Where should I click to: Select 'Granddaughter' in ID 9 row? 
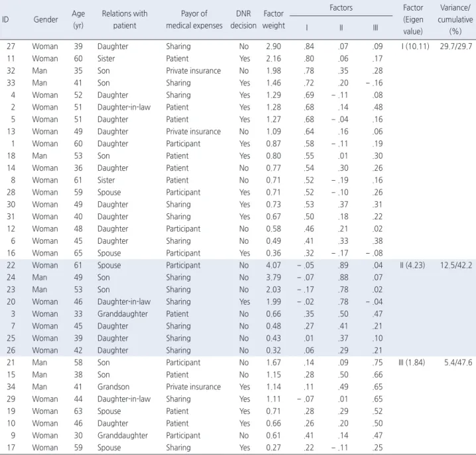123,436
